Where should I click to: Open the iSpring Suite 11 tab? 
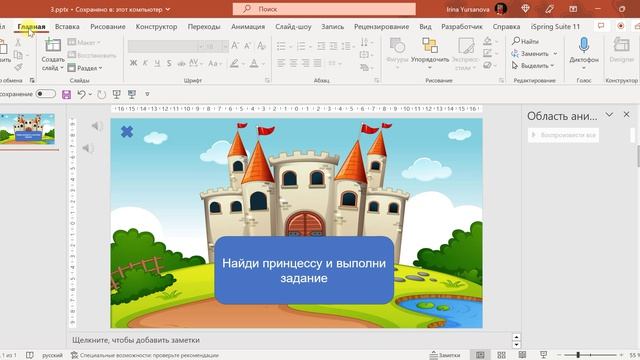(555, 27)
